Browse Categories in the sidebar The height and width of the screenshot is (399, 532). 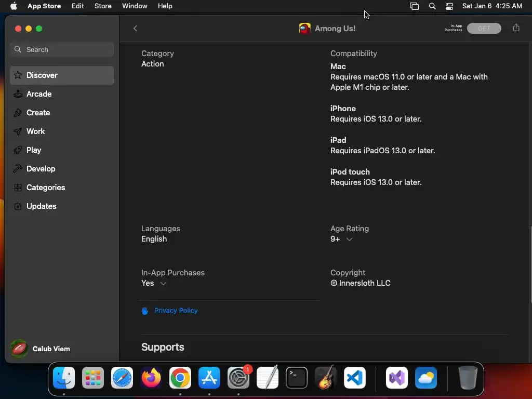(62, 187)
